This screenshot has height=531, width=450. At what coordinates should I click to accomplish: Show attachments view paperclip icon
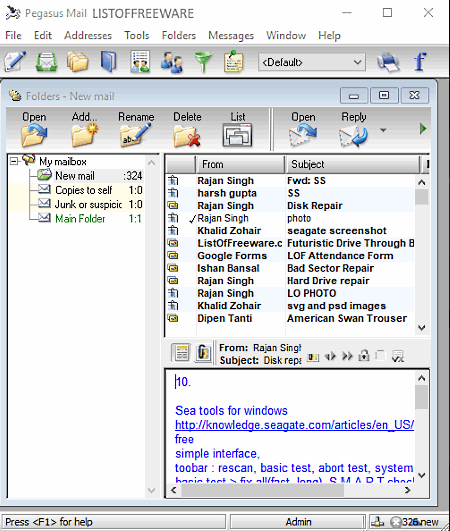tap(203, 353)
